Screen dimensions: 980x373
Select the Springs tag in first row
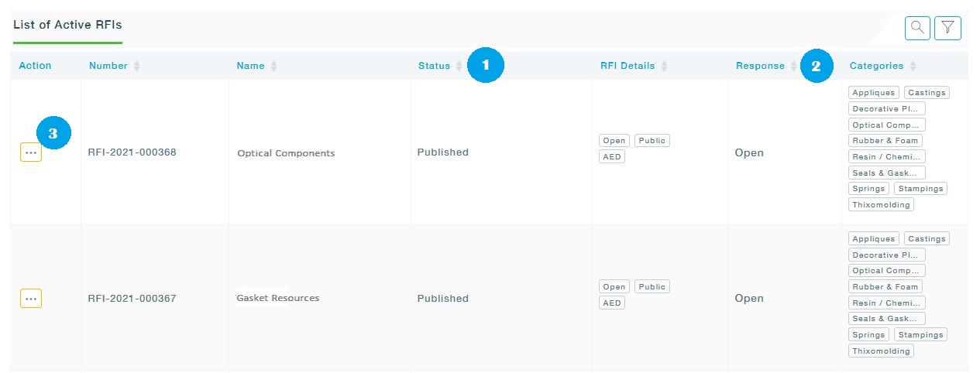pyautogui.click(x=868, y=189)
